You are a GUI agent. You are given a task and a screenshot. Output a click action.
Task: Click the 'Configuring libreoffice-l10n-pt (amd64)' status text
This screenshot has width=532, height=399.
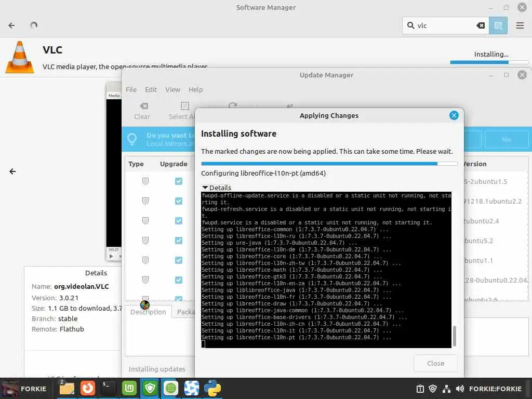[x=263, y=174]
